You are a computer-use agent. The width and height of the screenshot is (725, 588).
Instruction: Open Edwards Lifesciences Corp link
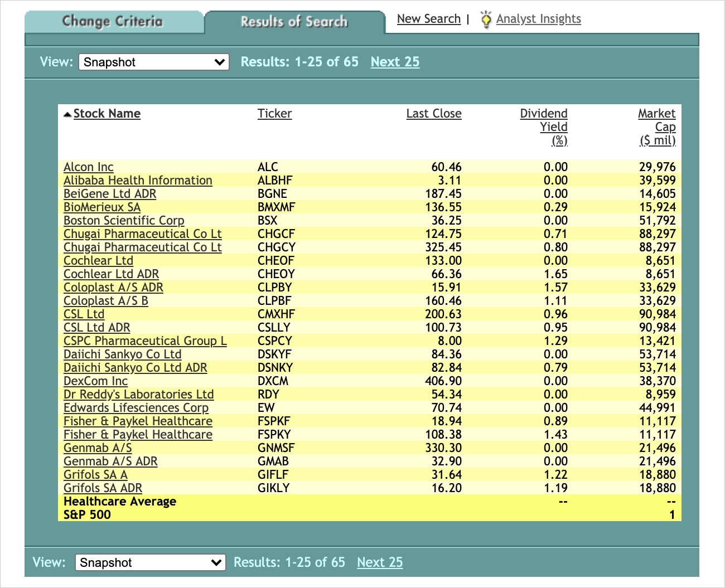point(136,408)
